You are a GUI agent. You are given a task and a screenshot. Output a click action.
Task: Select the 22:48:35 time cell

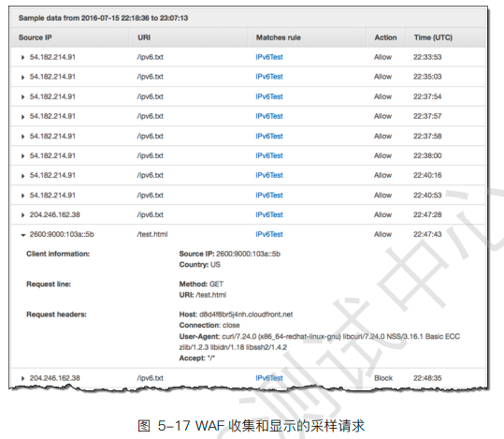pyautogui.click(x=427, y=378)
